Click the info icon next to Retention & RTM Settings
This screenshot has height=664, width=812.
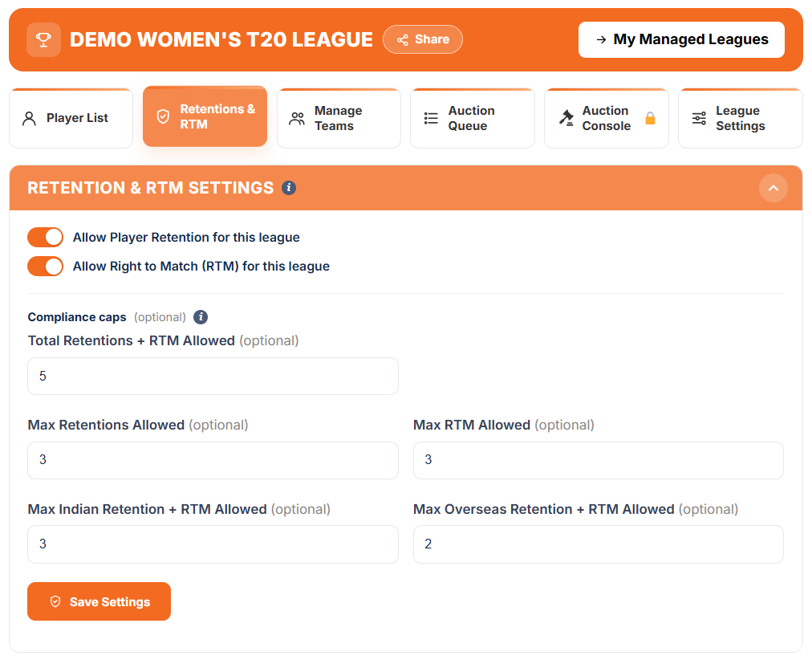tap(289, 188)
